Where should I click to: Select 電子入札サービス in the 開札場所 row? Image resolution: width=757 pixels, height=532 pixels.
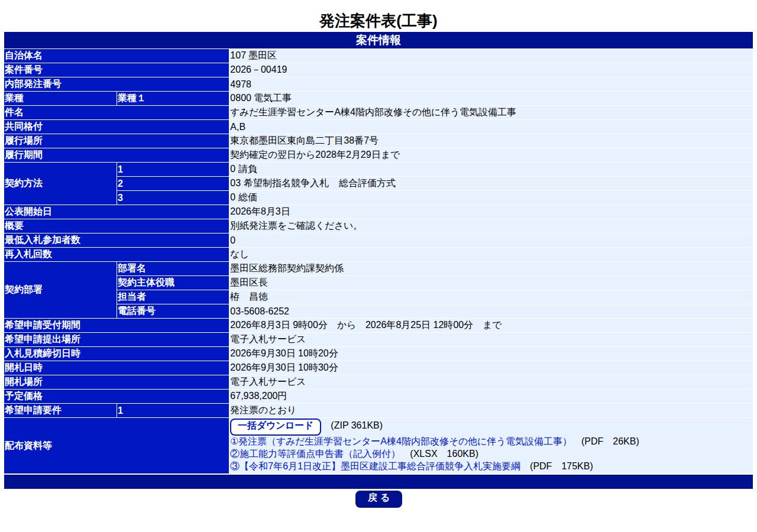[x=268, y=382]
